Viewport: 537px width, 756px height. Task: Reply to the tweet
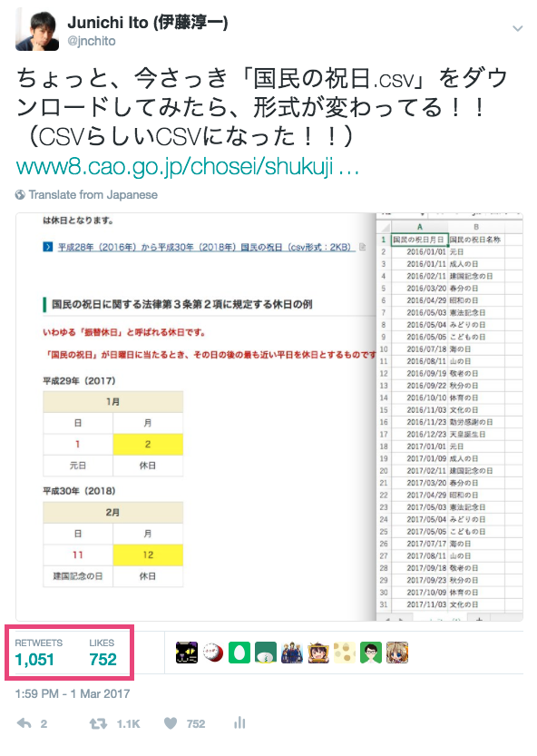point(24,723)
